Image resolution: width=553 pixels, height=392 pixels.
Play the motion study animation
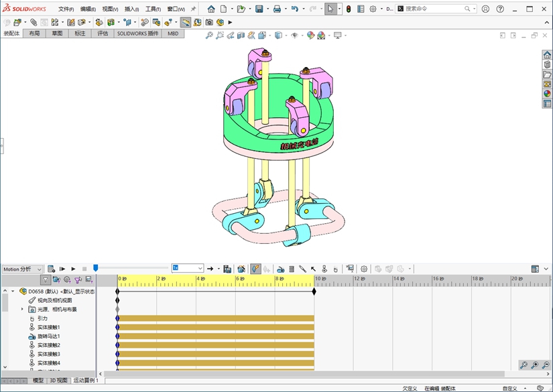[74, 269]
